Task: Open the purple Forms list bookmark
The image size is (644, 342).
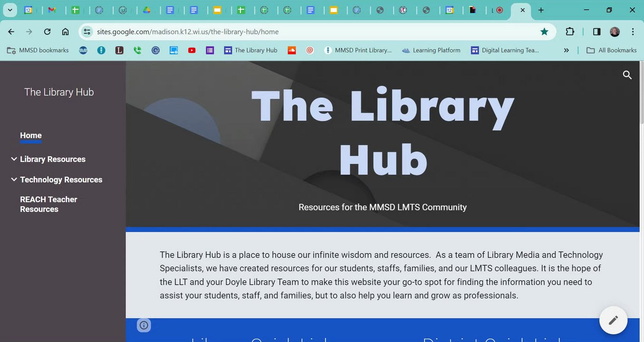Action: pyautogui.click(x=210, y=50)
